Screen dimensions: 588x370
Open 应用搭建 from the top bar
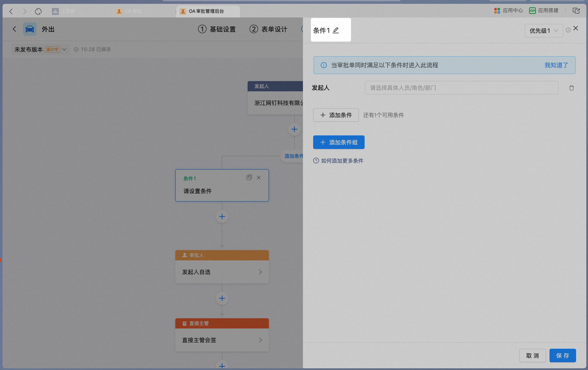544,10
